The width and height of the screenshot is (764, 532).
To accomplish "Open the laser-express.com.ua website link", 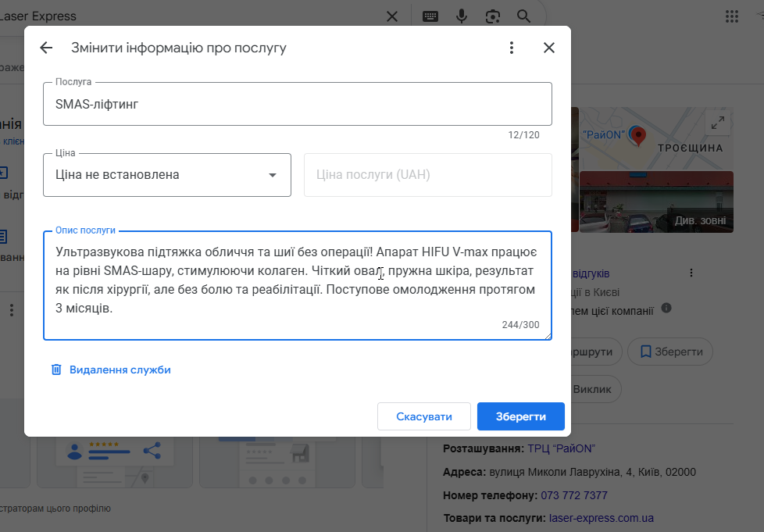I will point(601,517).
